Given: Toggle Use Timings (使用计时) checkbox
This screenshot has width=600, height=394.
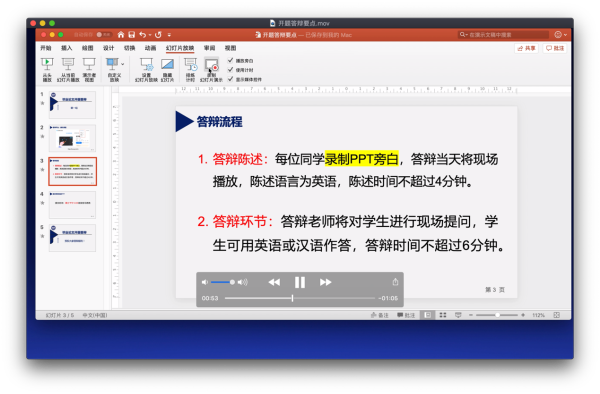Looking at the screenshot, I should [230, 70].
